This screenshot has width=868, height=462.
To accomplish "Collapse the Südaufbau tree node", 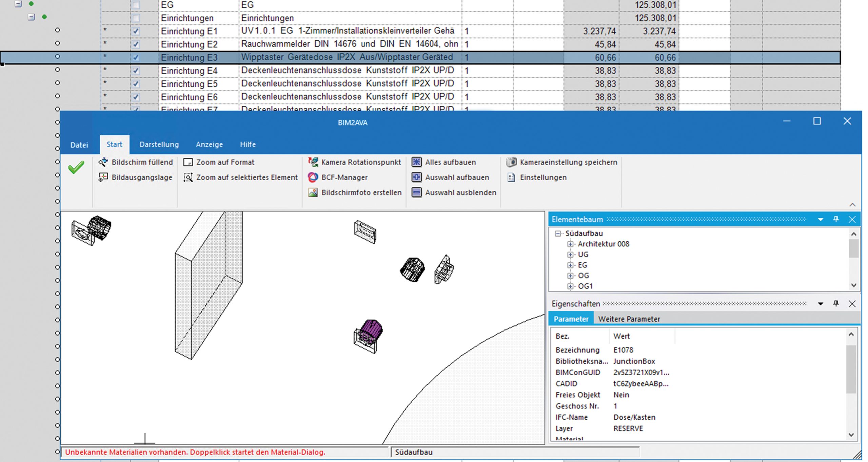I will point(558,233).
